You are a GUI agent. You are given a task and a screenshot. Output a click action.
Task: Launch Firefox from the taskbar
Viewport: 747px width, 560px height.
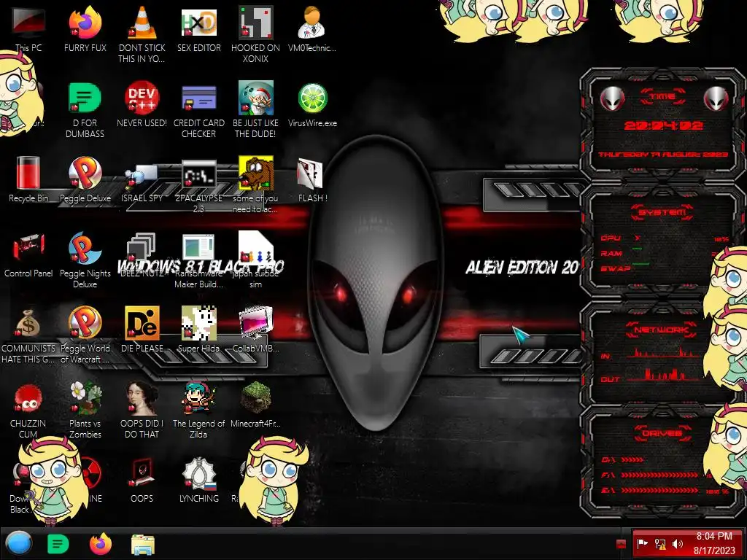101,544
